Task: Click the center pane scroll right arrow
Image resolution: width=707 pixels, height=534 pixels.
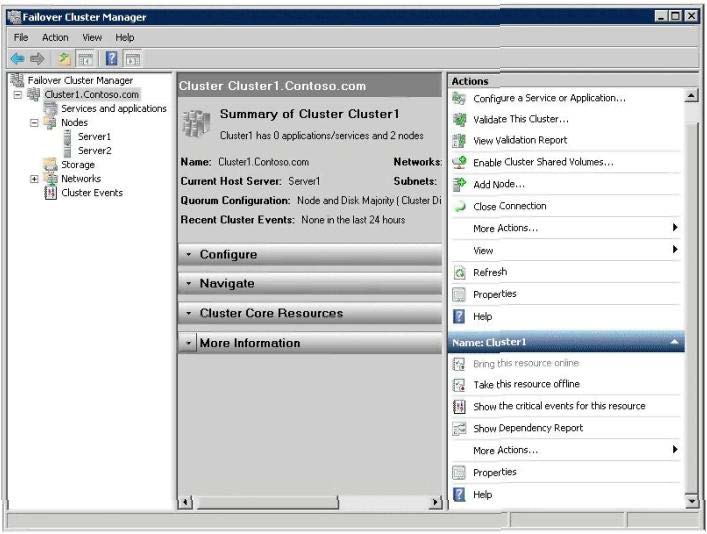Action: [436, 502]
